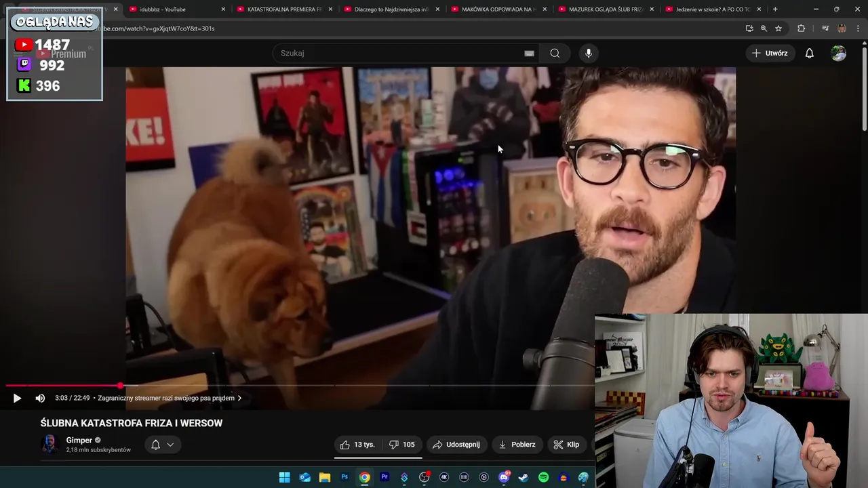The height and width of the screenshot is (488, 868).
Task: Mute the video volume speaker icon
Action: pos(40,398)
